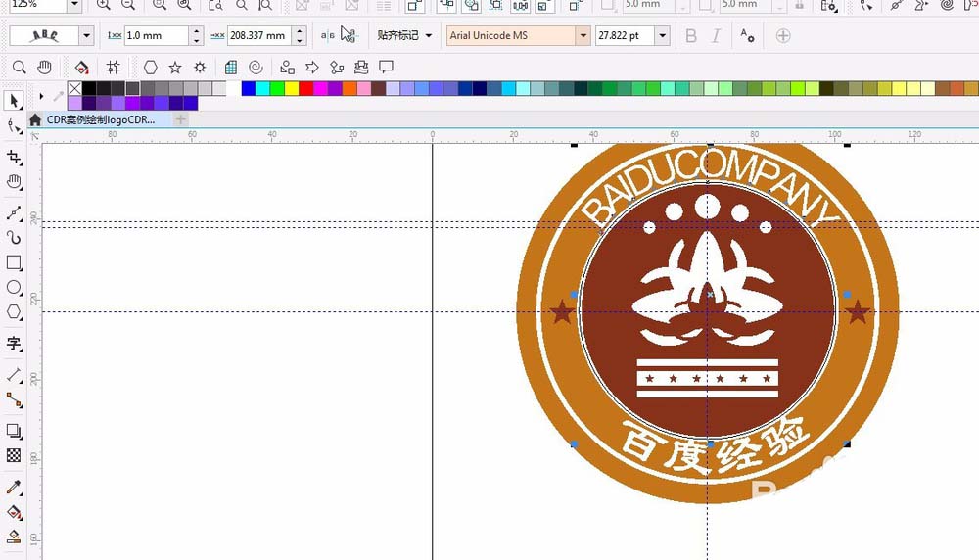Pick the light lavender swatch in second palette row
The width and height of the screenshot is (979, 560).
(75, 103)
